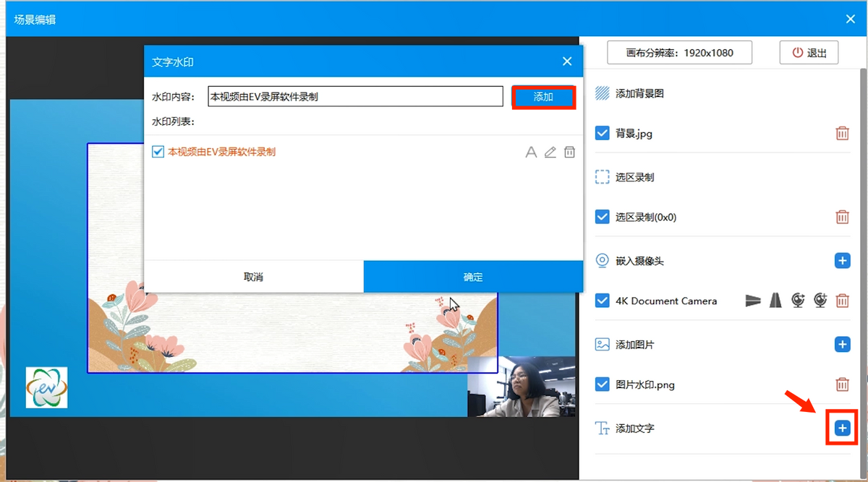
Task: Remove 4K Document Camera with its trash icon
Action: [842, 301]
